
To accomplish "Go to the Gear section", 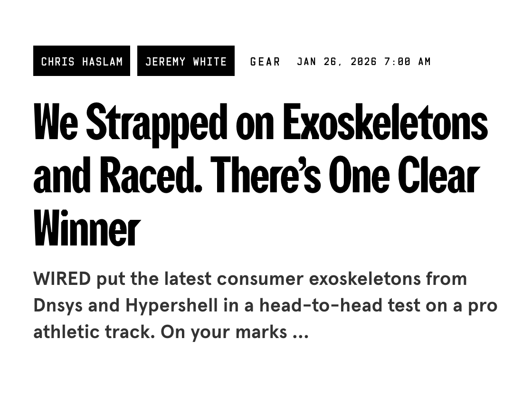I will (265, 62).
